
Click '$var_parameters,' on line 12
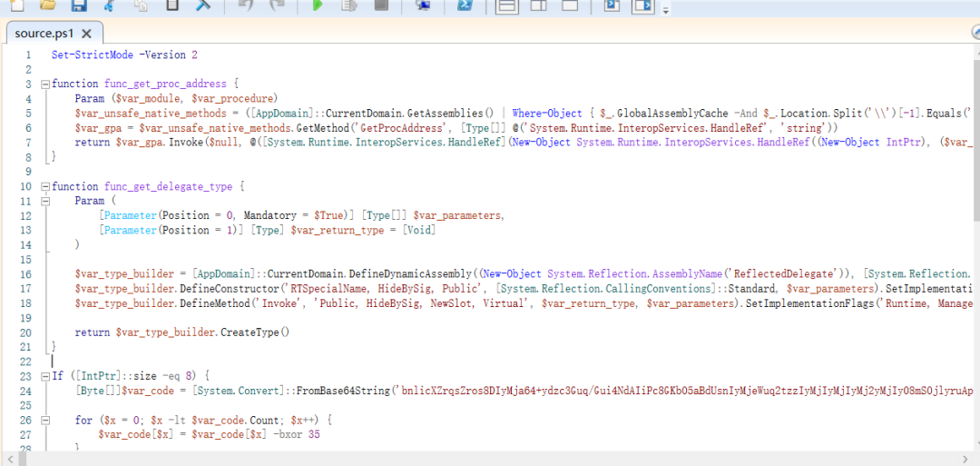click(x=457, y=216)
